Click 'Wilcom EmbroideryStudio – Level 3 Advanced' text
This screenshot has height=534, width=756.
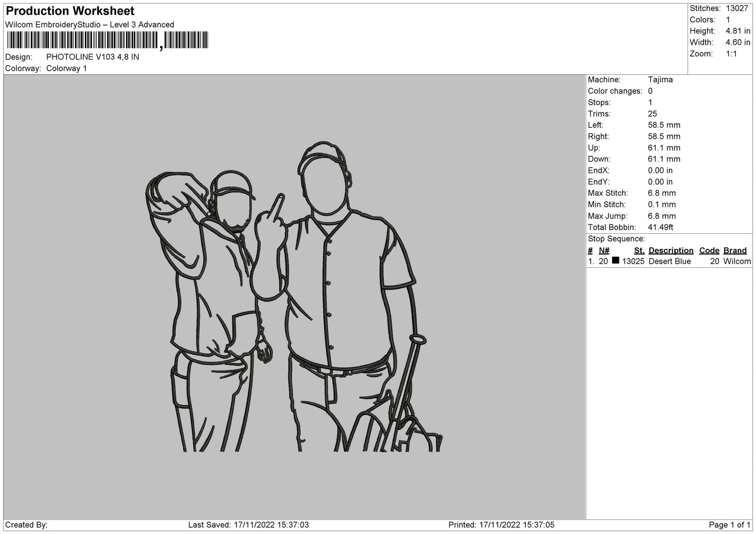(89, 25)
